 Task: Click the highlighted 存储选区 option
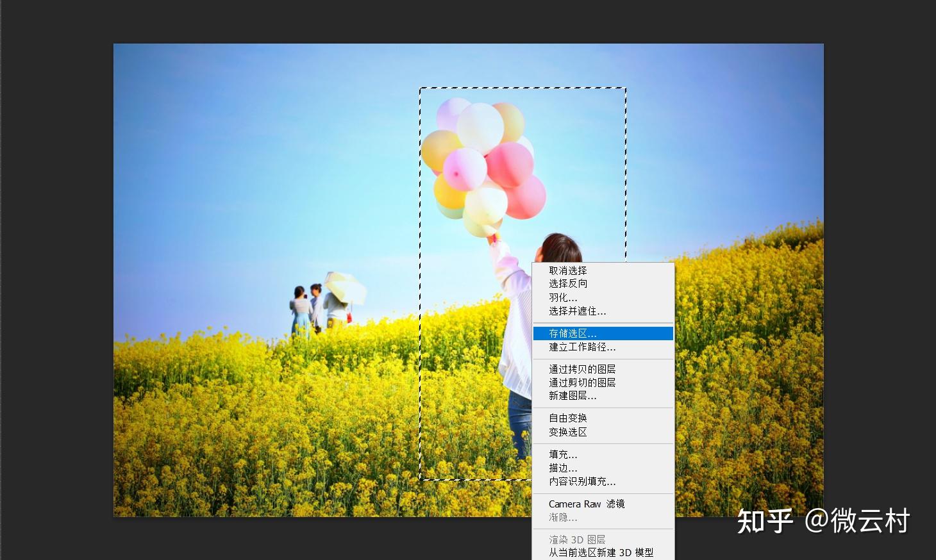click(572, 333)
